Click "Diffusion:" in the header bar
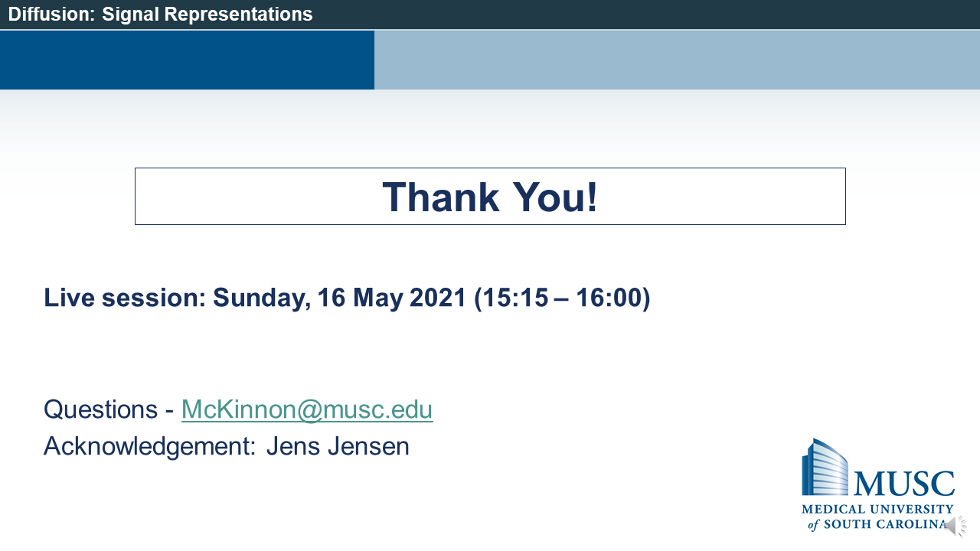The height and width of the screenshot is (551, 980). [x=51, y=14]
